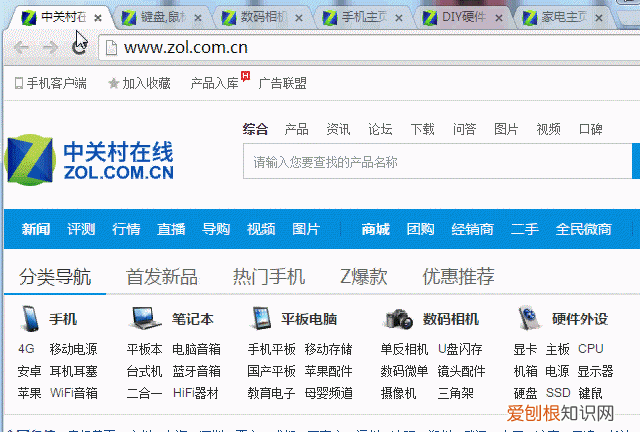Switch to the 分类导航 tab

point(55,276)
